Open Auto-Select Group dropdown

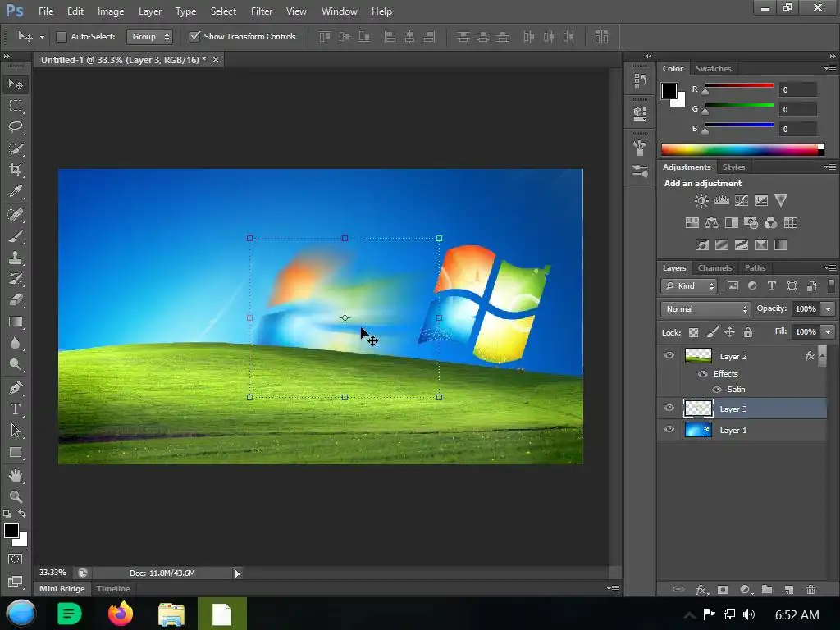149,36
